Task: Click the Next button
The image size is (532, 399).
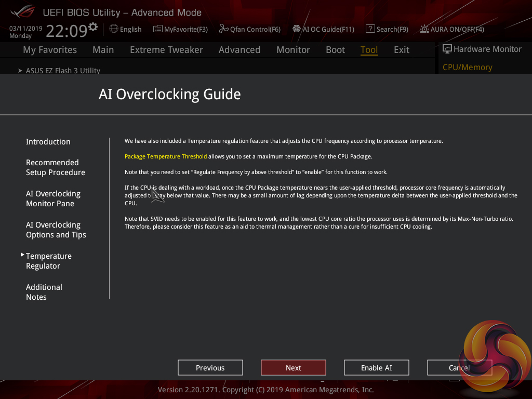Action: tap(294, 367)
